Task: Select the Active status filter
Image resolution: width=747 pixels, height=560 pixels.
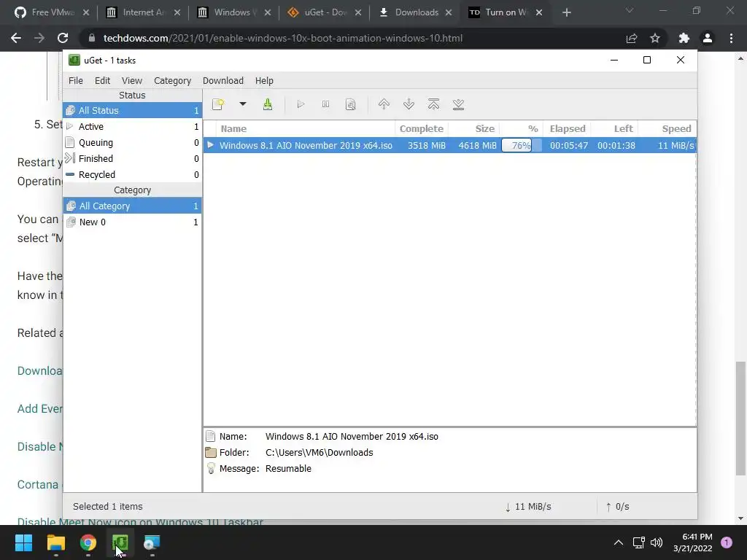Action: (133, 126)
